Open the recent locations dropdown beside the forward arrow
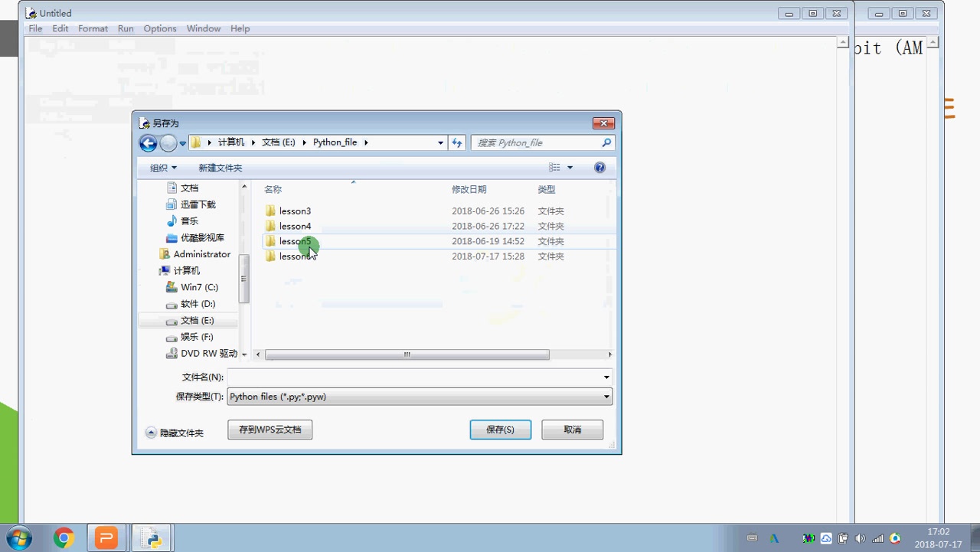The height and width of the screenshot is (552, 980). (x=182, y=143)
